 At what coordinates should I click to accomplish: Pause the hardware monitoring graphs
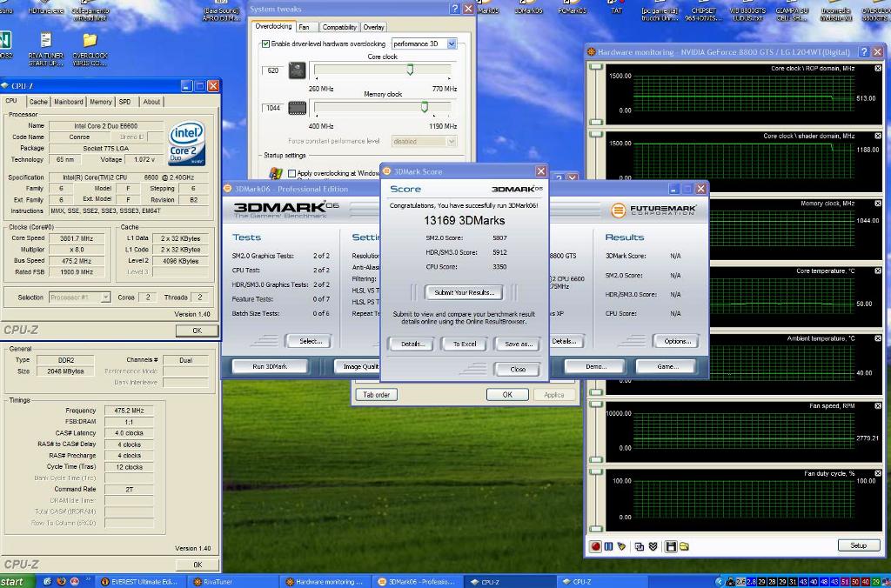[608, 546]
